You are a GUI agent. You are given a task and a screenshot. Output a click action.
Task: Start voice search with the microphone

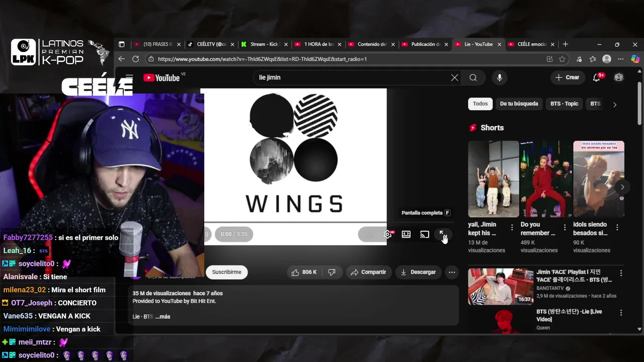point(500,77)
